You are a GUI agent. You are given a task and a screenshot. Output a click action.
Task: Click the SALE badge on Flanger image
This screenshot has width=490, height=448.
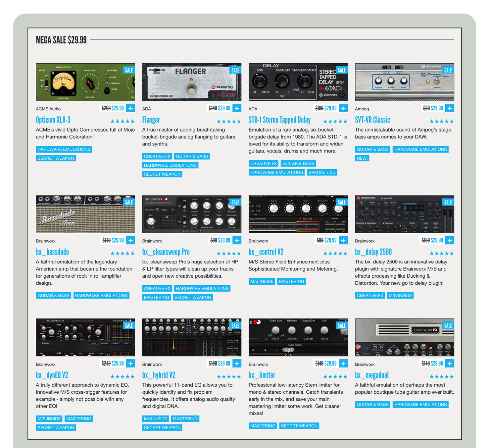click(235, 70)
